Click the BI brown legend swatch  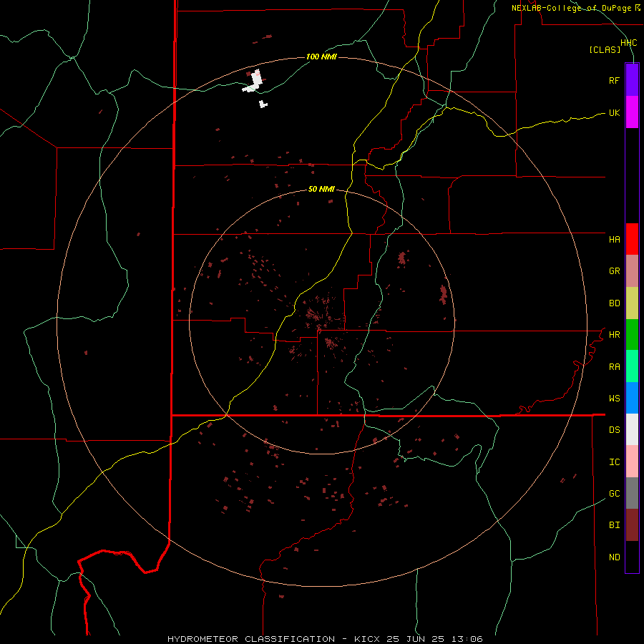coord(632,525)
